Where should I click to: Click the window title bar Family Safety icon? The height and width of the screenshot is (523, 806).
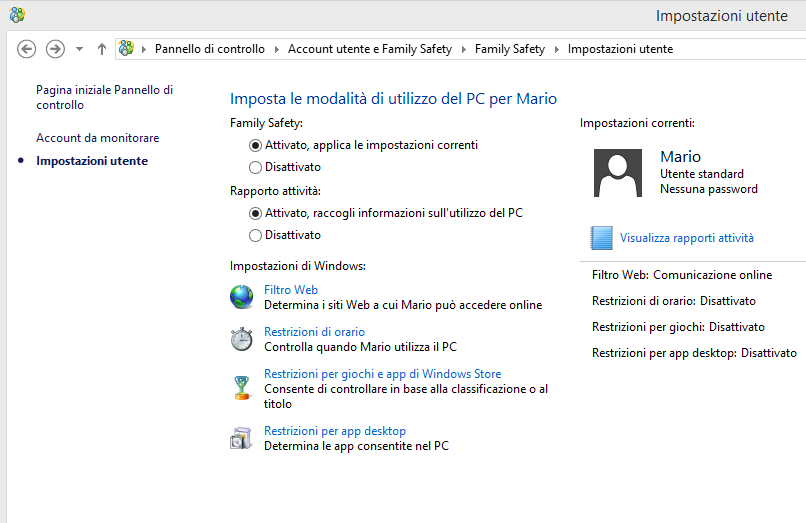click(x=17, y=15)
